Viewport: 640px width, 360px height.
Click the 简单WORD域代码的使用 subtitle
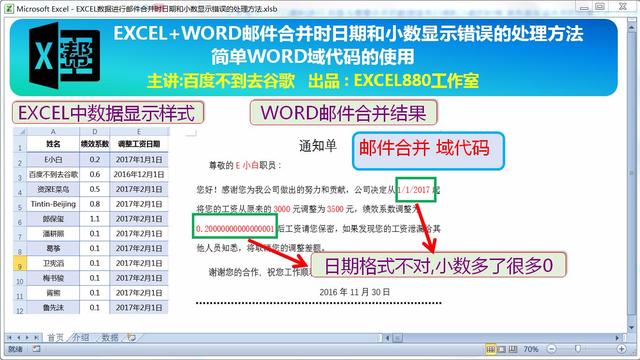pyautogui.click(x=313, y=56)
